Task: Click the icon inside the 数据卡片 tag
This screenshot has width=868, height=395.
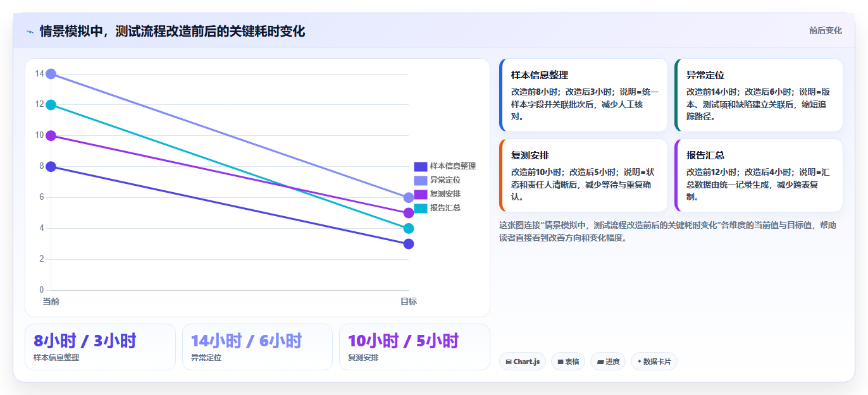Action: 640,362
